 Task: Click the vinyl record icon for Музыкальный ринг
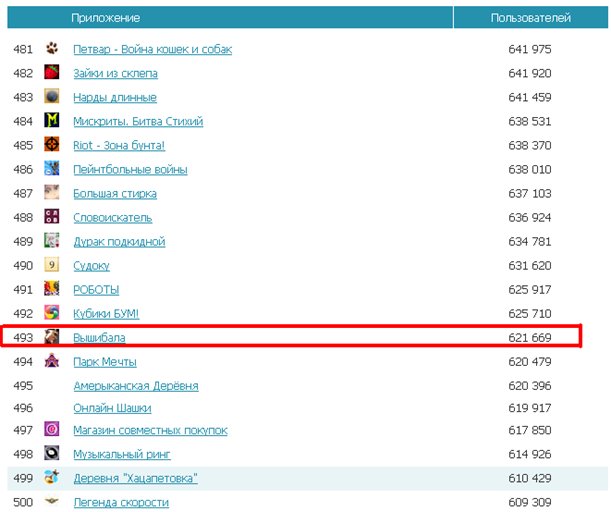click(52, 453)
